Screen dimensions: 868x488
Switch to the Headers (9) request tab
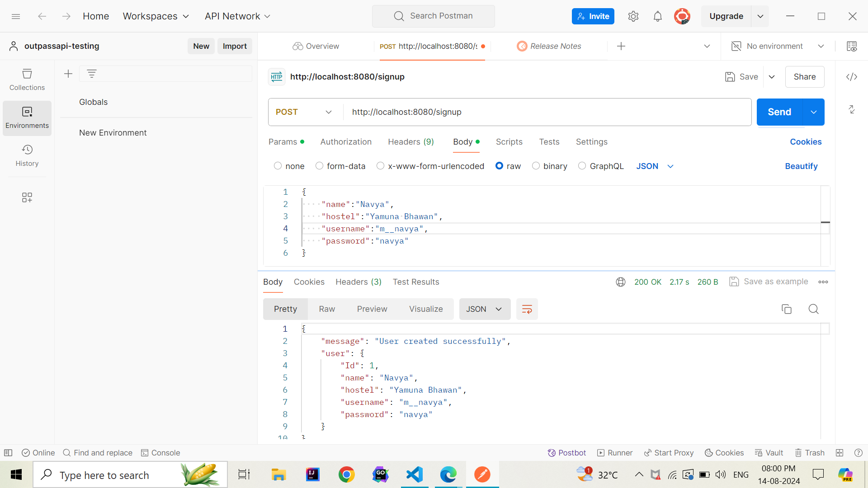coord(410,142)
